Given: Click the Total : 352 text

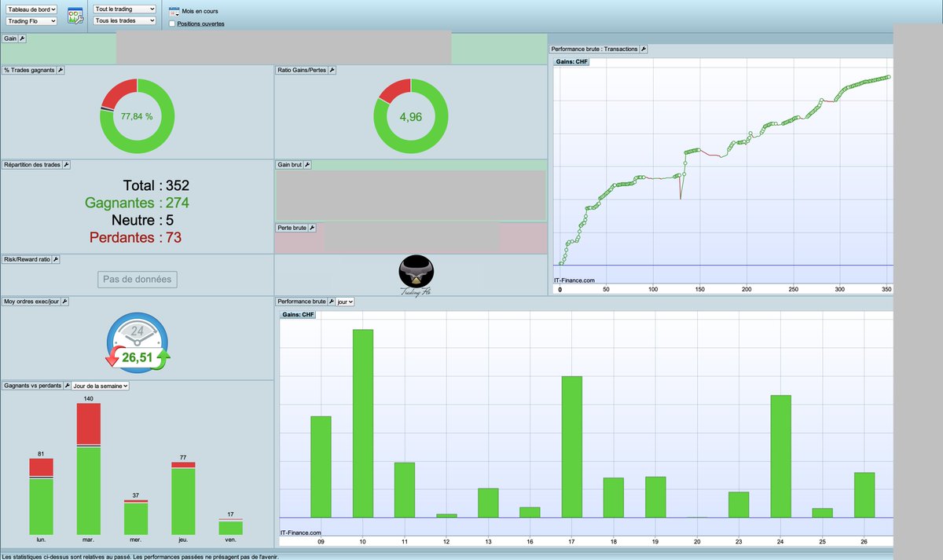Looking at the screenshot, I should coord(156,185).
